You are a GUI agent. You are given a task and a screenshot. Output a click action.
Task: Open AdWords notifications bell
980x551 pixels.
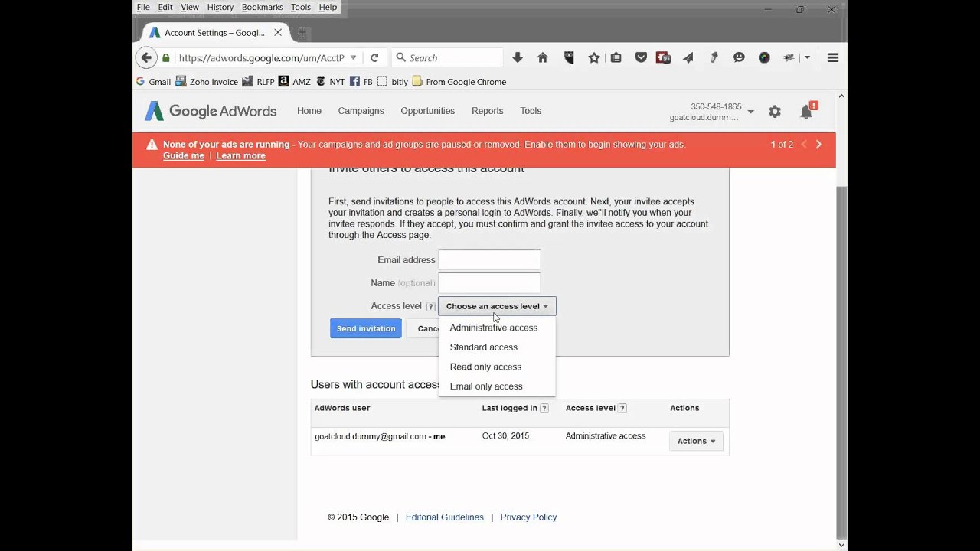coord(807,111)
